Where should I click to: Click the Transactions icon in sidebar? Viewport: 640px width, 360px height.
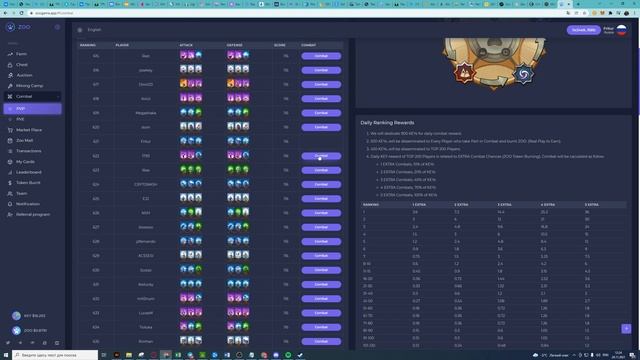(x=10, y=151)
